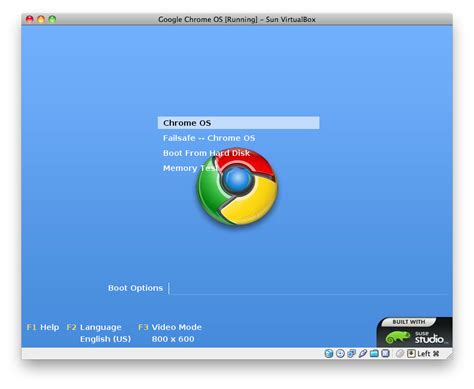Click the English (US) language value
Viewport: 474px width, 389px height.
[x=105, y=339]
